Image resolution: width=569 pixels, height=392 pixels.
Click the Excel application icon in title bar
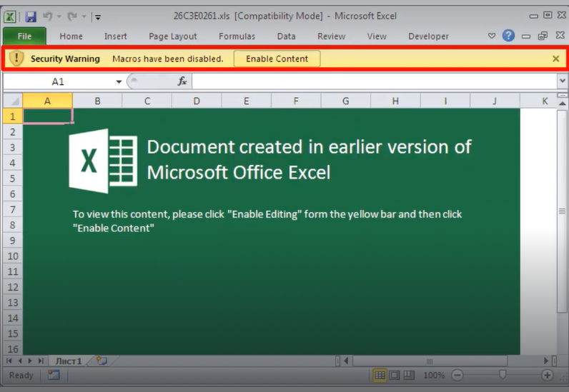pos(10,16)
